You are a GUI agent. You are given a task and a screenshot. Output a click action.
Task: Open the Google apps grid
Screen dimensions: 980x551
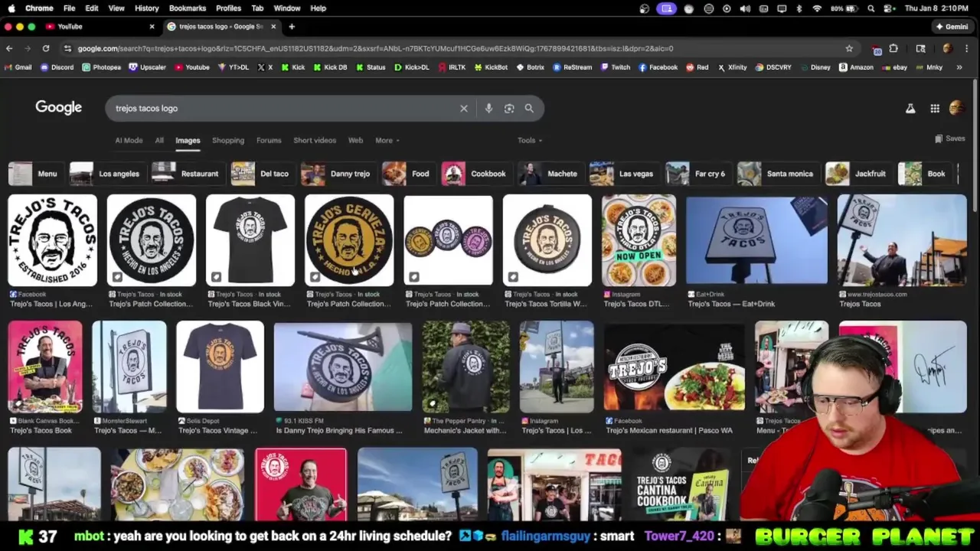935,109
